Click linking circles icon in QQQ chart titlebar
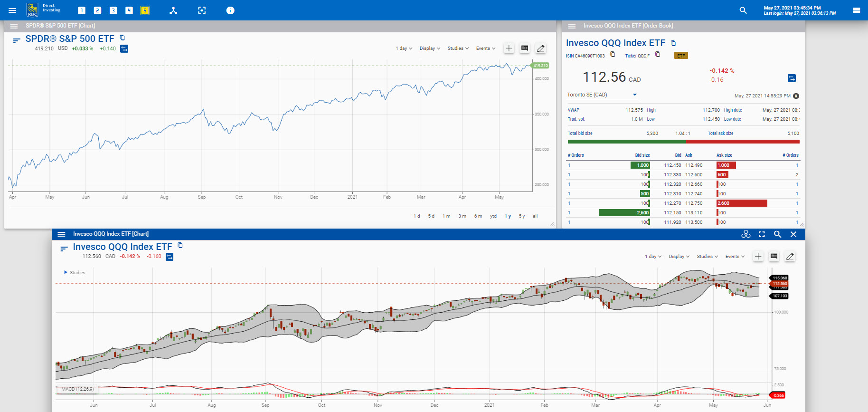Screen dimensions: 868x412 point(746,234)
